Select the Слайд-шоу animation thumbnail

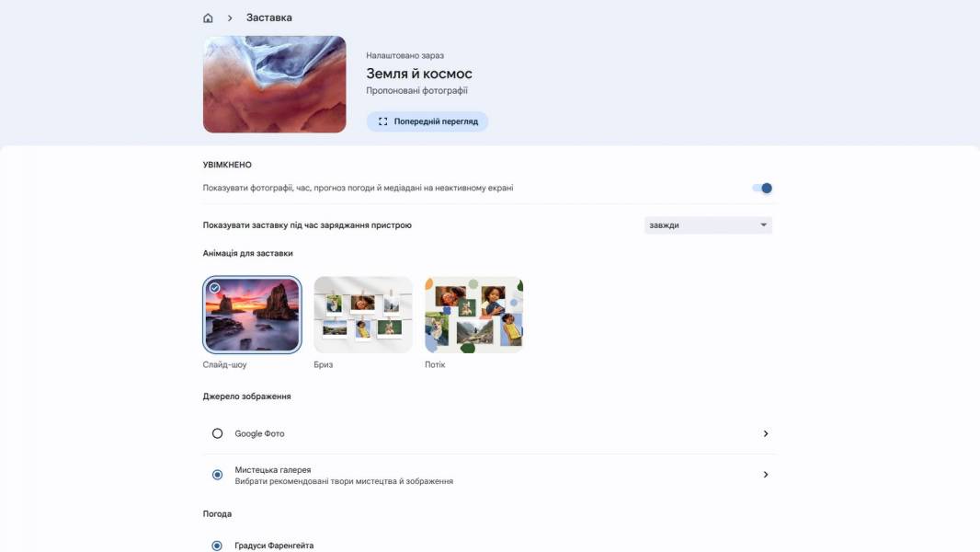(x=252, y=315)
